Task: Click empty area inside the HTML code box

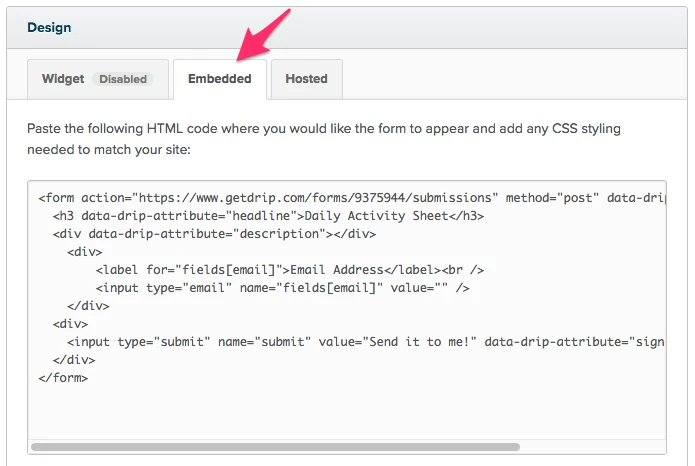Action: click(x=347, y=411)
